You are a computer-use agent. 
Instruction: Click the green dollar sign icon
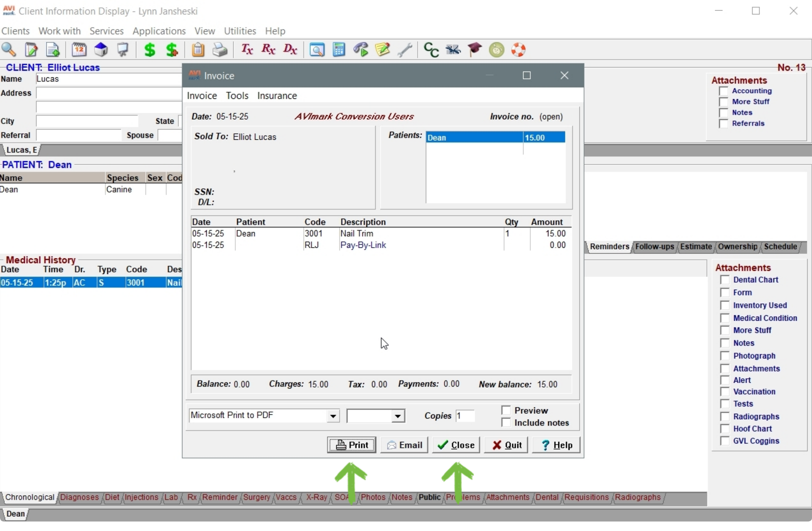pyautogui.click(x=150, y=50)
